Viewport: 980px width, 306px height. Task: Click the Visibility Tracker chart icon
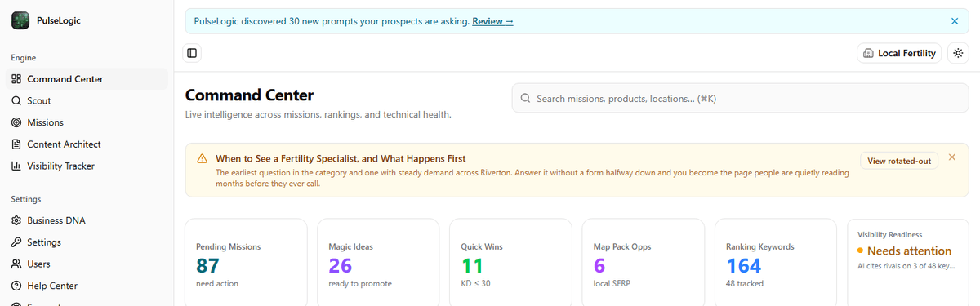click(16, 166)
